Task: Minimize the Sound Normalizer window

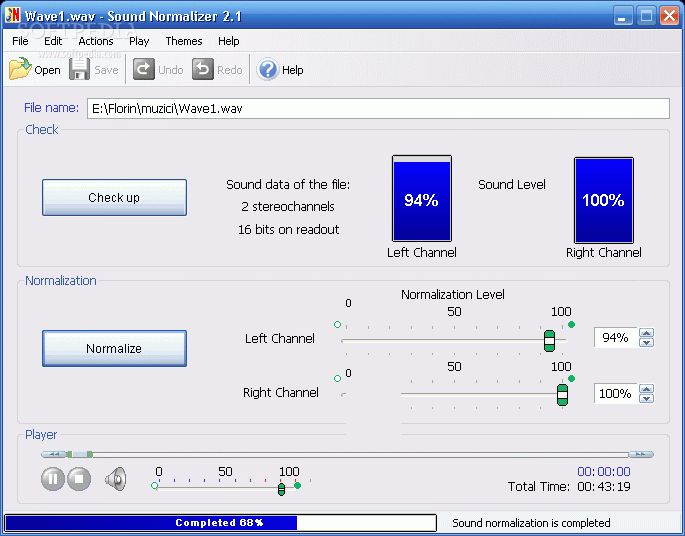Action: (623, 16)
